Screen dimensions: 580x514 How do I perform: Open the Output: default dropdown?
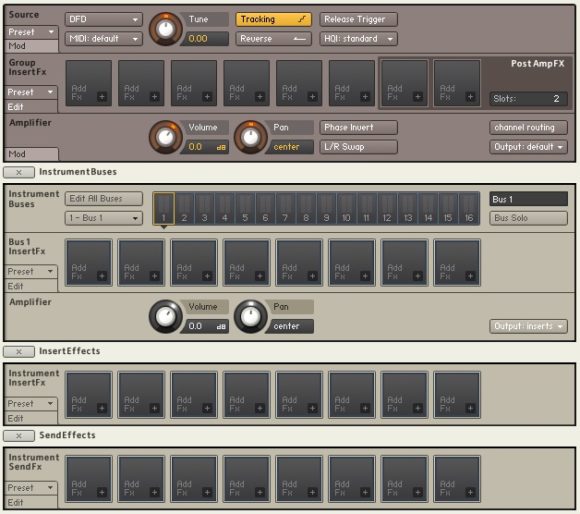(x=528, y=147)
